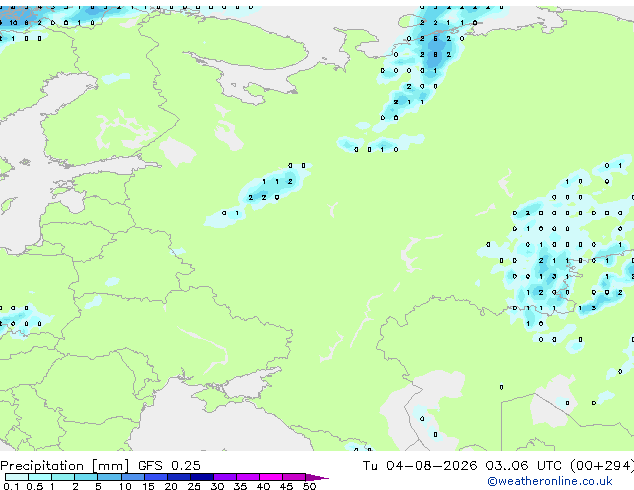The height and width of the screenshot is (490, 634).
Task: Click the 'GFS 0.25' model label
Action: (169, 465)
